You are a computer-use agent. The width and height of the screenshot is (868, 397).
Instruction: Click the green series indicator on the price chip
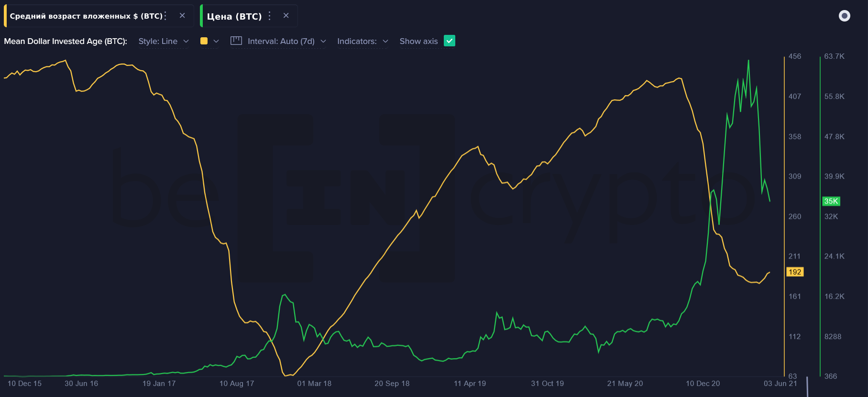click(201, 15)
